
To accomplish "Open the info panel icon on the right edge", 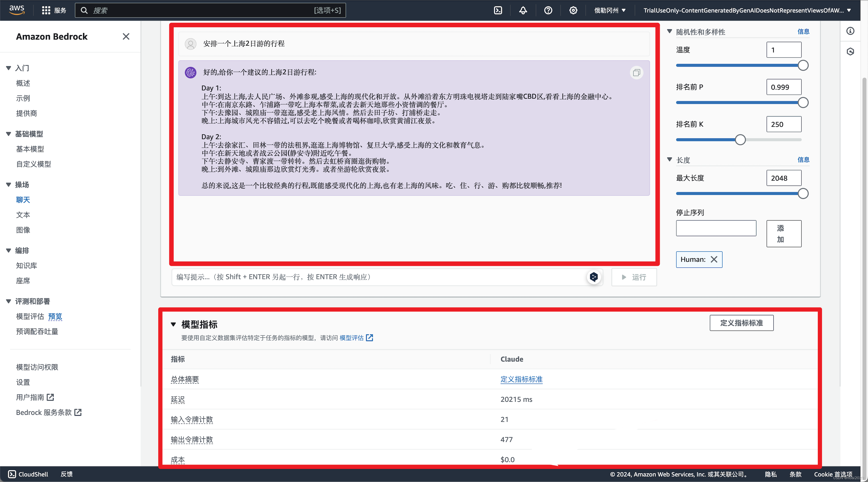I will coord(851,31).
